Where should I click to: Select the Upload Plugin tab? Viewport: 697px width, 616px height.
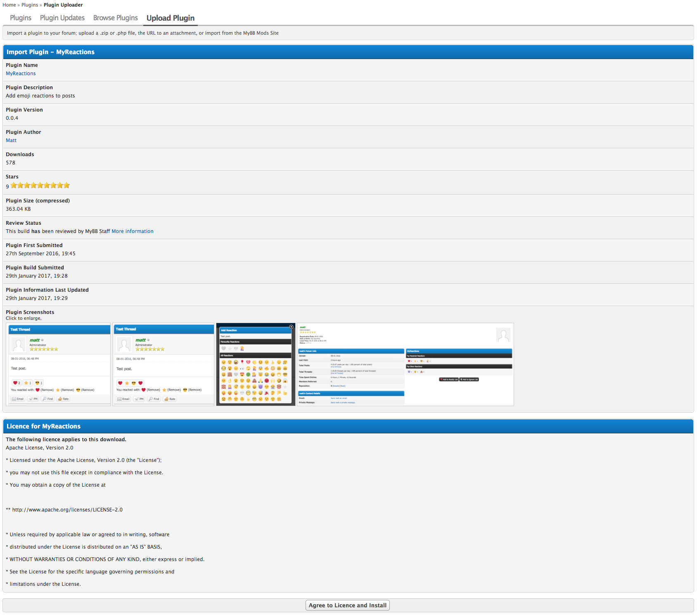pyautogui.click(x=171, y=18)
